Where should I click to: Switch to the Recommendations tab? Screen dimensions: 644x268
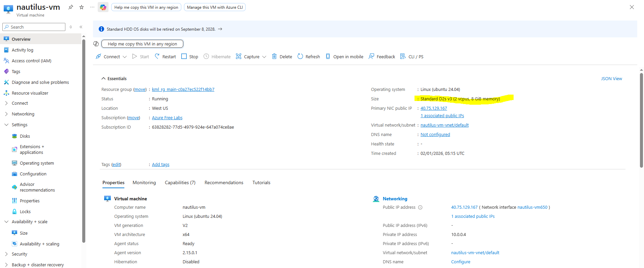pyautogui.click(x=224, y=182)
